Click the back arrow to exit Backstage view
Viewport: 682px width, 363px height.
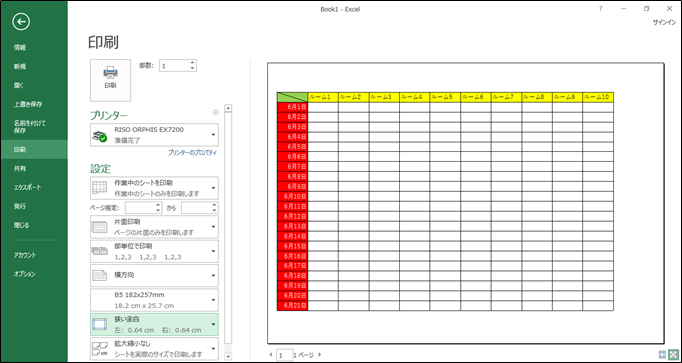coord(21,22)
